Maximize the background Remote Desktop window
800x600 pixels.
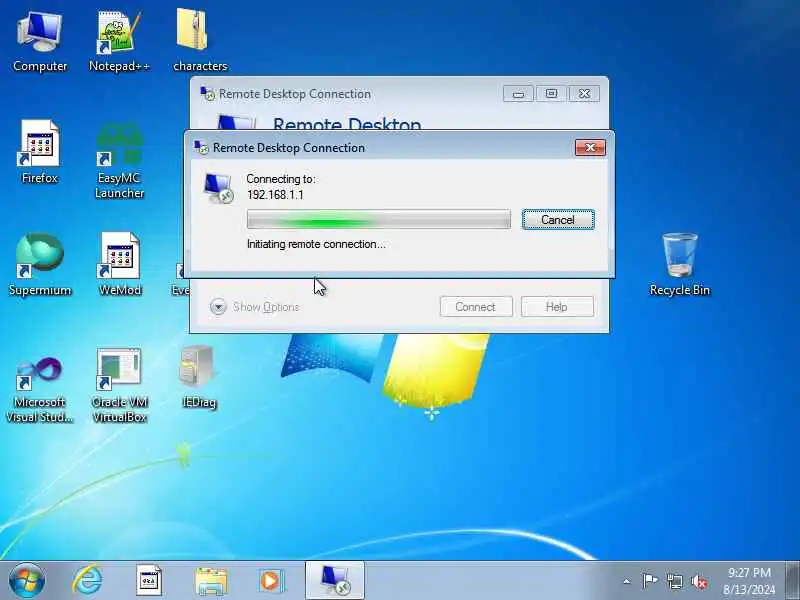pos(552,94)
